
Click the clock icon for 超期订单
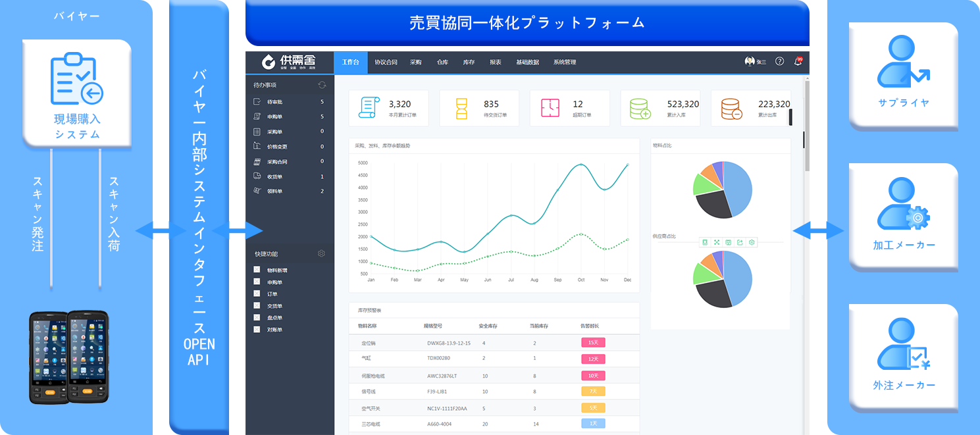tap(550, 108)
